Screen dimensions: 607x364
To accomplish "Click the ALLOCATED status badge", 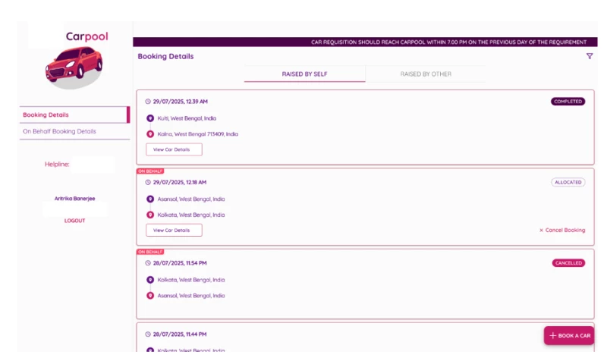I will click(x=568, y=182).
